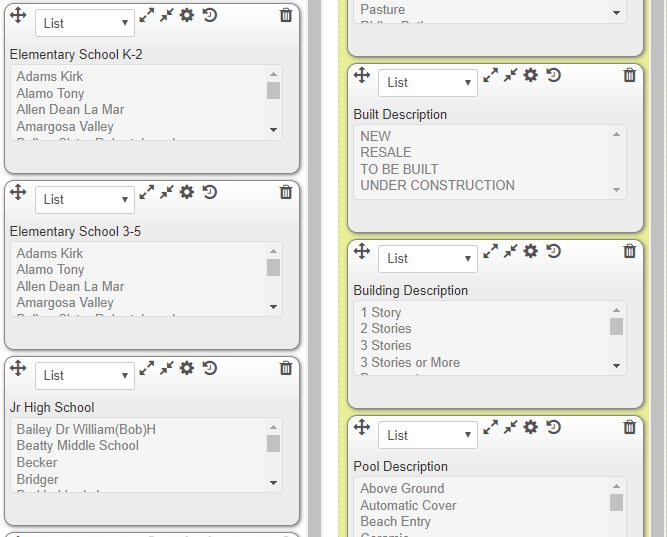Select UNDER CONSTRUCTION in Built Description
The image size is (668, 537).
[x=437, y=186]
